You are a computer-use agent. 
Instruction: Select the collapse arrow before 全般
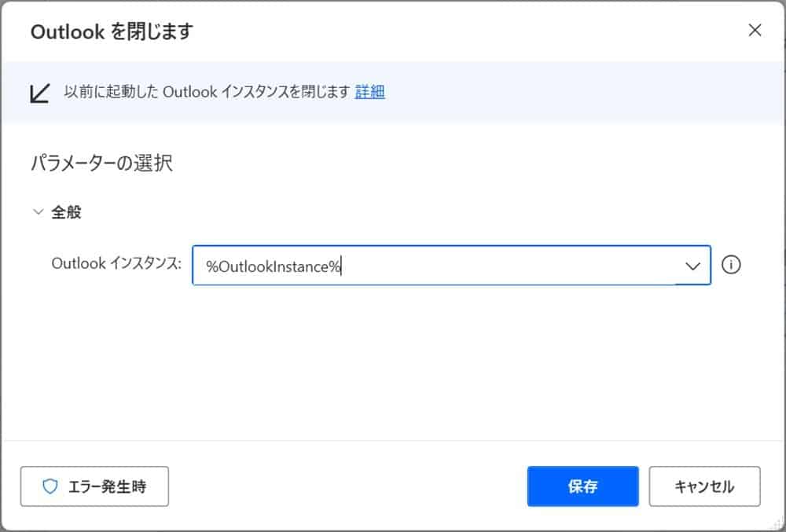coord(38,211)
